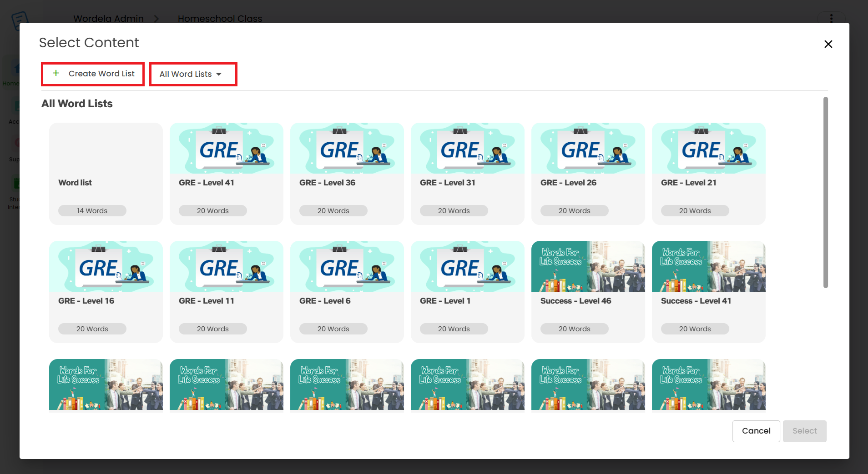Open the three-dot menu in background page
Image resolution: width=868 pixels, height=474 pixels.
[831, 18]
